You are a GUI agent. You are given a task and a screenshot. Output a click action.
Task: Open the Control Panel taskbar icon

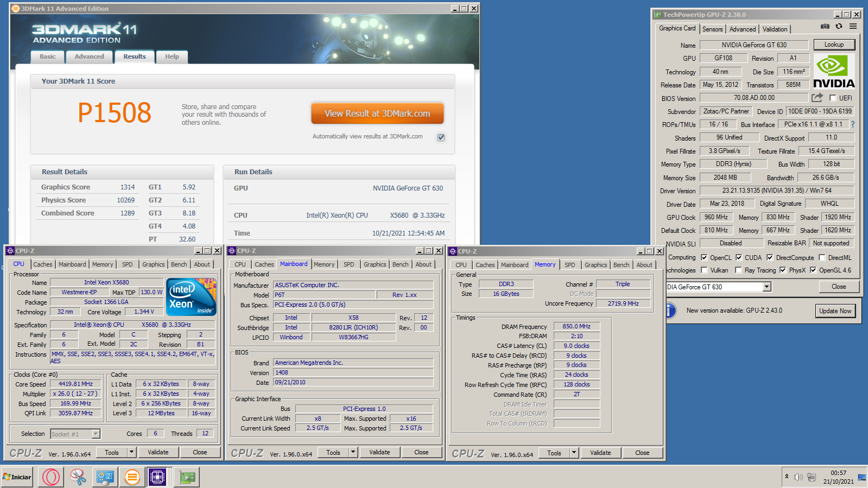click(105, 477)
